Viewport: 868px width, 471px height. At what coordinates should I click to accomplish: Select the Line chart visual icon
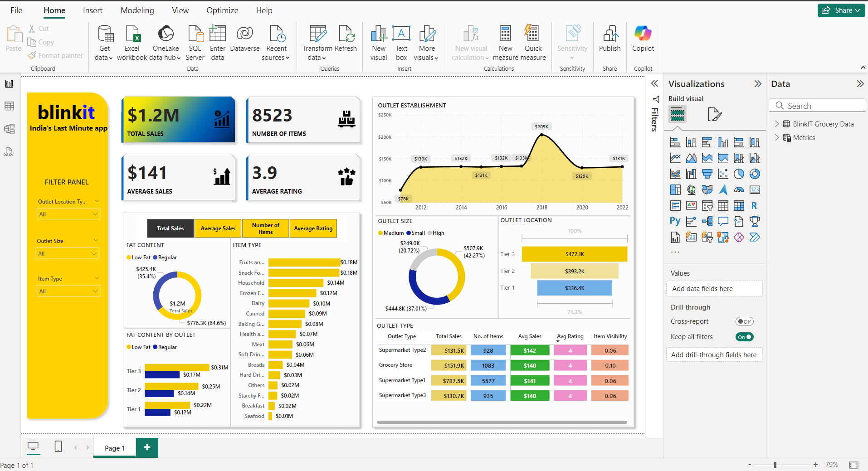pyautogui.click(x=675, y=158)
